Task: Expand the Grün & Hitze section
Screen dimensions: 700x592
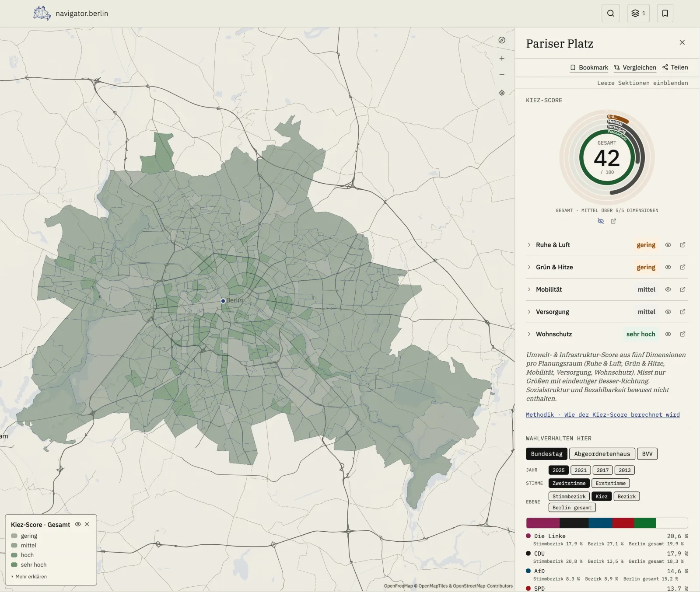Action: [x=554, y=267]
